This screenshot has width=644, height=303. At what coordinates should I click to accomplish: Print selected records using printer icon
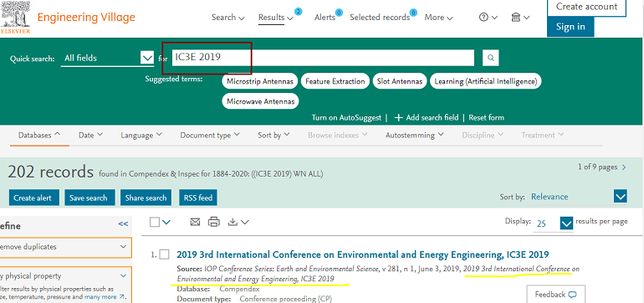click(214, 222)
